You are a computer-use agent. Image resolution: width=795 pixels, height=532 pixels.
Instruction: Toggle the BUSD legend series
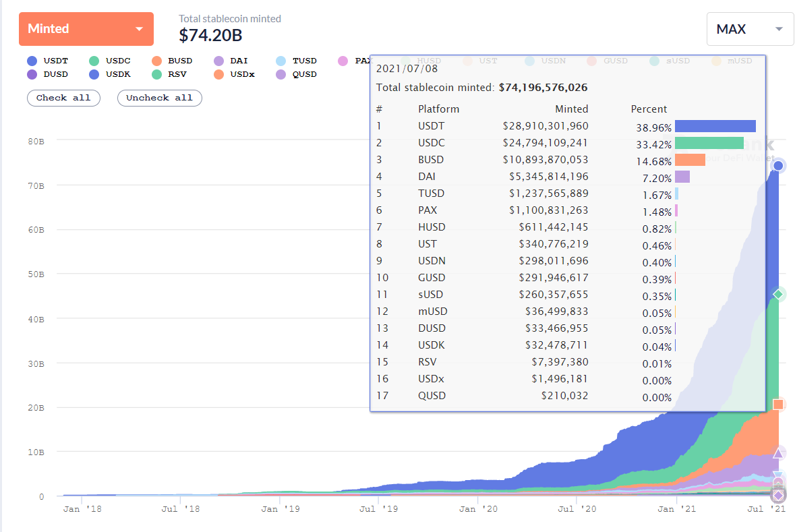coord(172,61)
